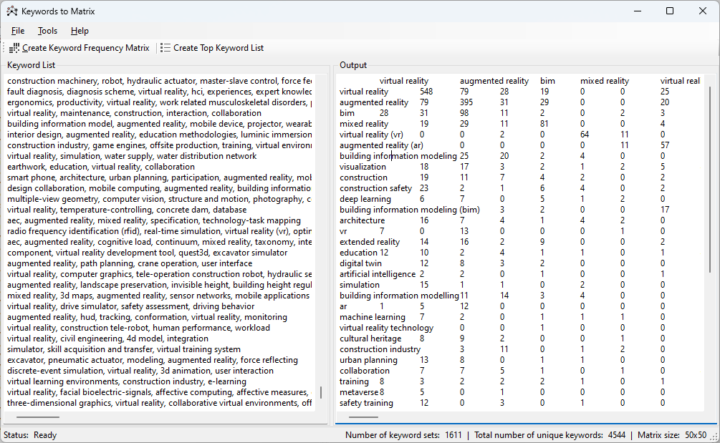Viewport: 720px width, 443px height.
Task: Click the Create Top Keyword List label
Action: click(x=219, y=48)
